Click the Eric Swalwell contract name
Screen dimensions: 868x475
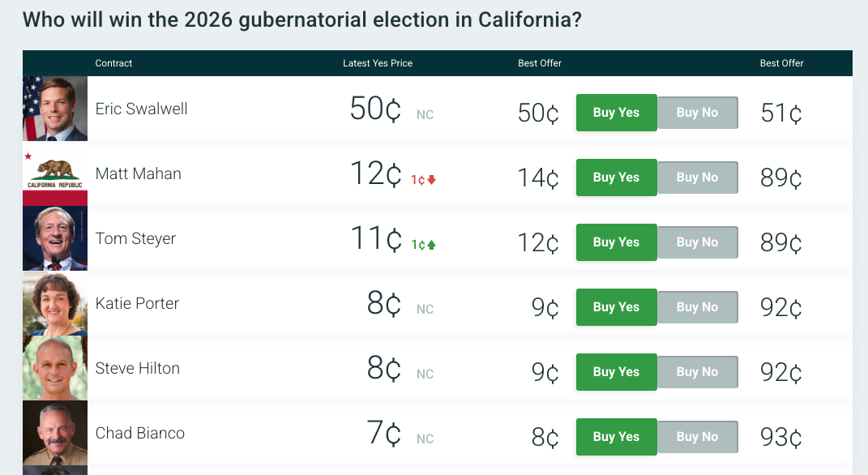point(141,108)
